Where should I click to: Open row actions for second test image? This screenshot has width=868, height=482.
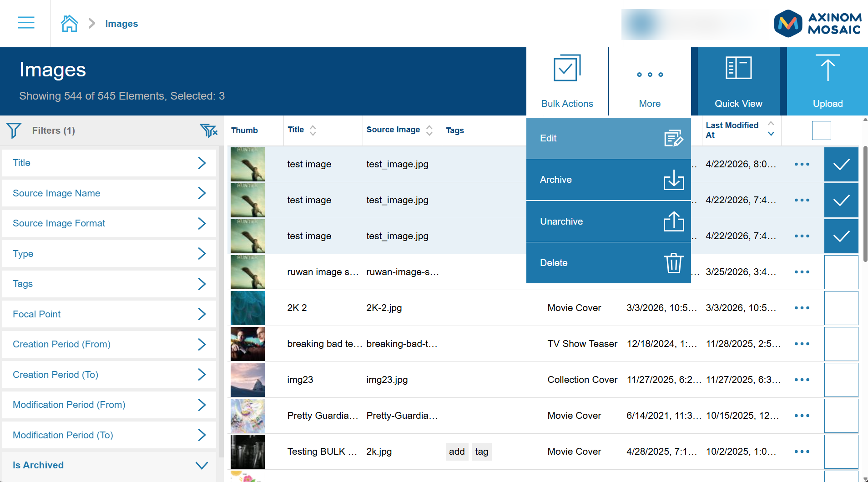(x=802, y=200)
